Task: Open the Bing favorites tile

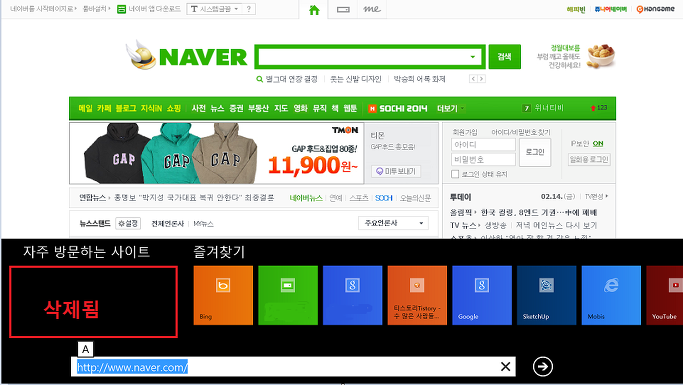Action: click(x=223, y=295)
